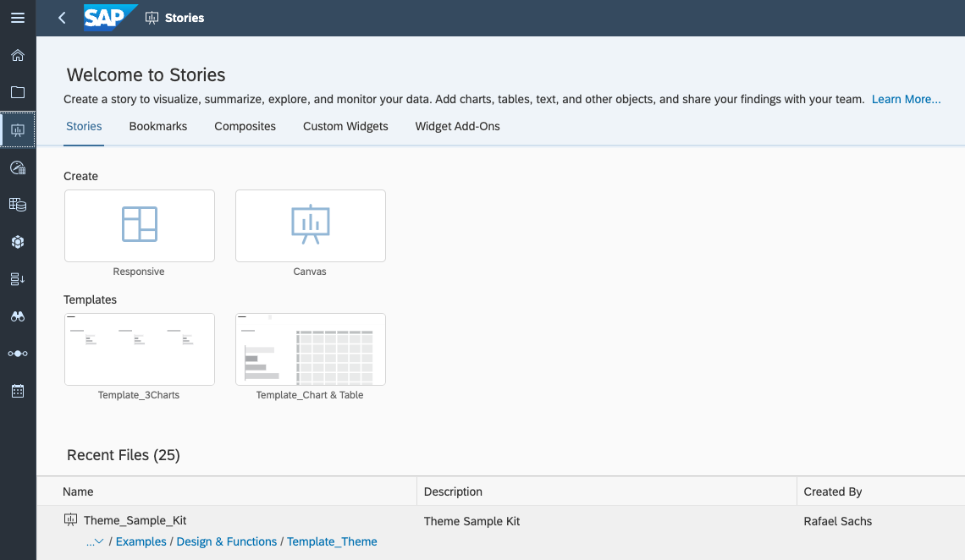Screen dimensions: 965x560
Task: Switch to the Custom Widgets tab
Action: (x=345, y=126)
